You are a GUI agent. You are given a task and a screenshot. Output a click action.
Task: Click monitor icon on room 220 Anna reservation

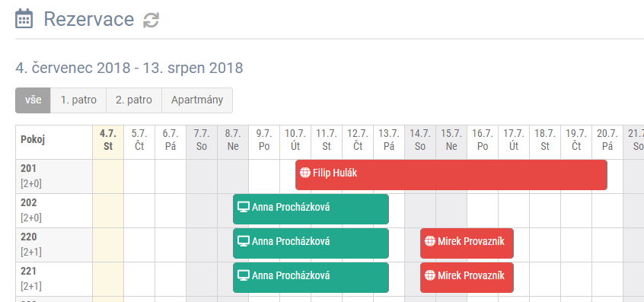244,241
